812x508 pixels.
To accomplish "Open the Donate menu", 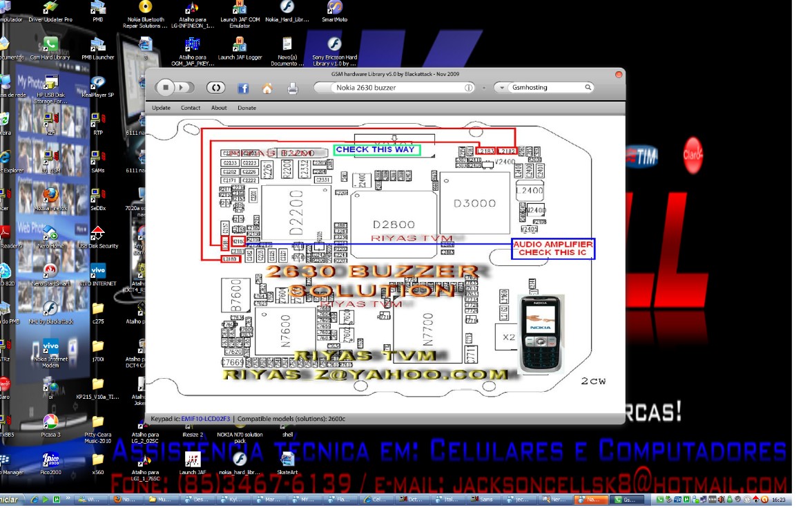I will click(247, 108).
